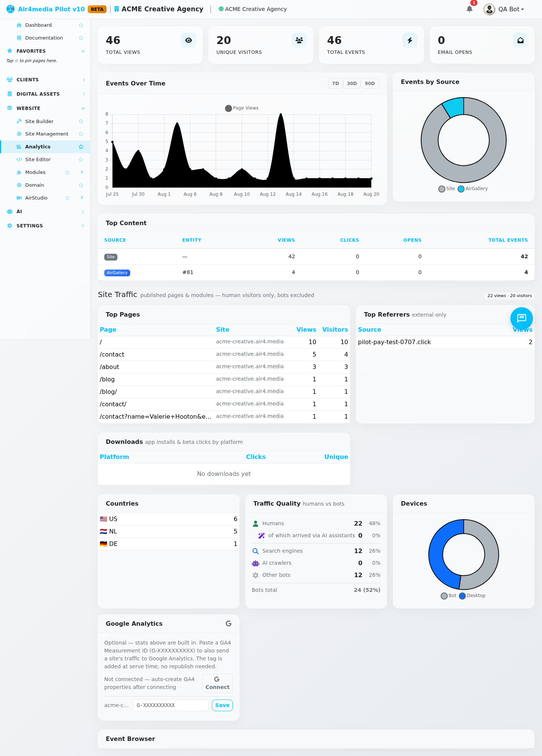
Task: Click the Dashboard home icon in sidebar
Action: tap(19, 25)
